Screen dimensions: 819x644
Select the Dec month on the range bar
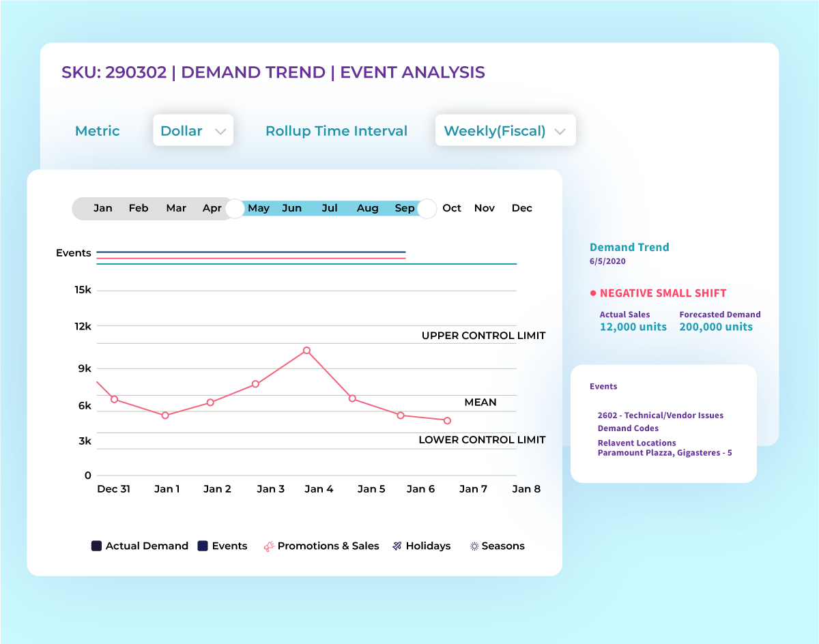[x=521, y=208]
